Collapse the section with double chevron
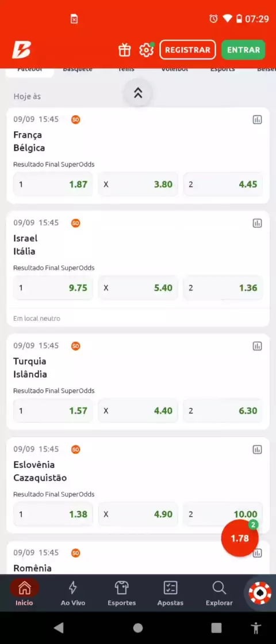This screenshot has width=276, height=644. 138,93
